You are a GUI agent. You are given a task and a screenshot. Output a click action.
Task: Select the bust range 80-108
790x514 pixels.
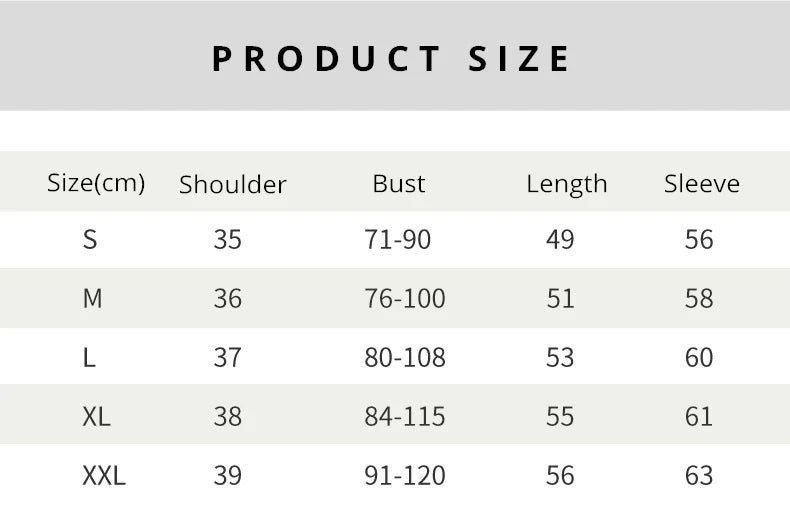pyautogui.click(x=405, y=357)
